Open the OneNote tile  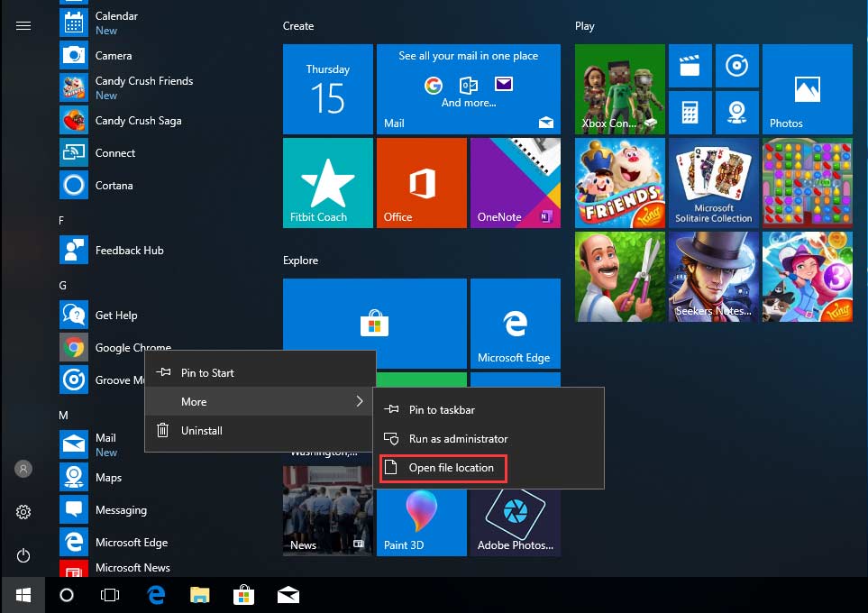[516, 183]
